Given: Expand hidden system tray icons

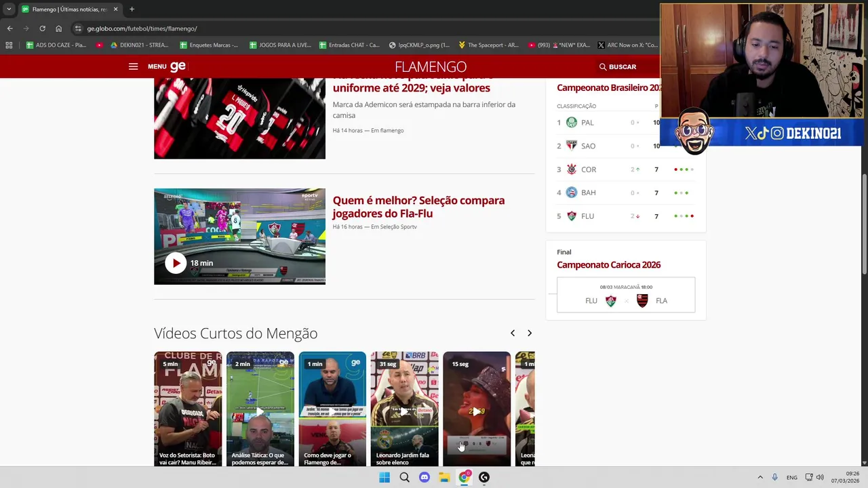Looking at the screenshot, I should tap(760, 477).
